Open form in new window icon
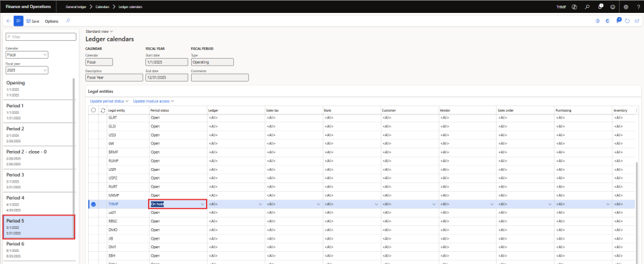 [637, 21]
